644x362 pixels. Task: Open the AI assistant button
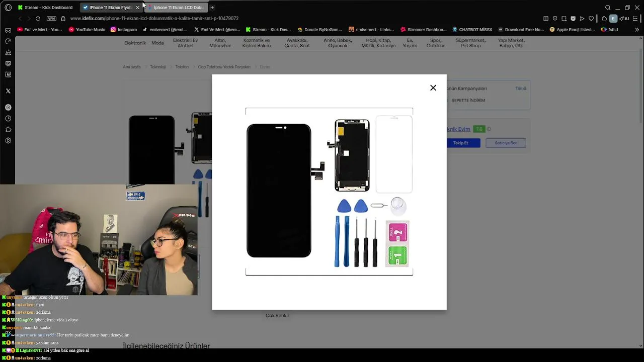pyautogui.click(x=625, y=19)
